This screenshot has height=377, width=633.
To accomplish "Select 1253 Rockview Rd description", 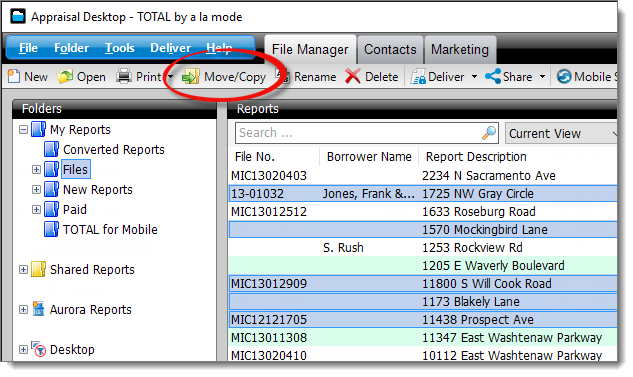I will (x=472, y=247).
